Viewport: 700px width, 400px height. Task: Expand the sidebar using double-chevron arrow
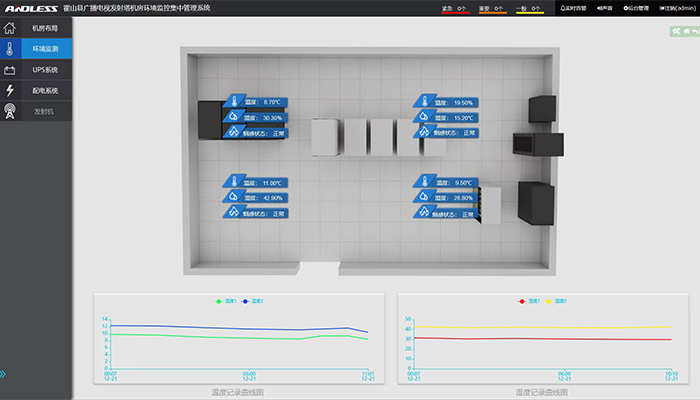pyautogui.click(x=4, y=374)
